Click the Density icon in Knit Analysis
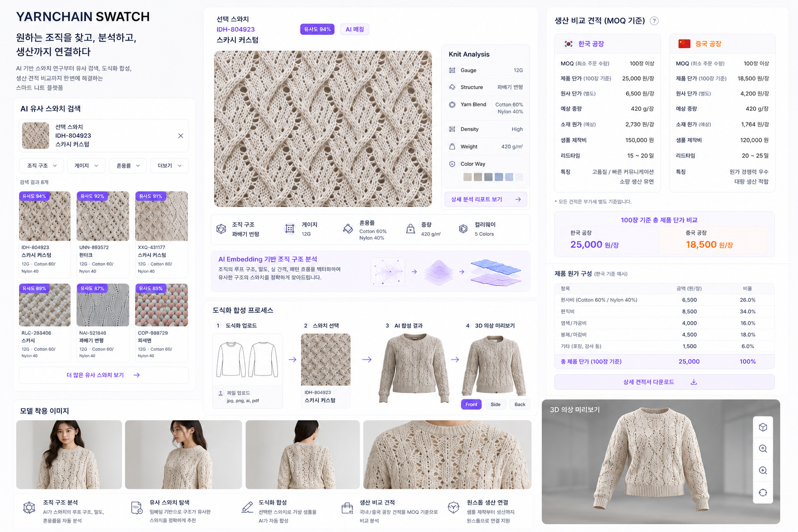The width and height of the screenshot is (798, 532). pos(452,129)
